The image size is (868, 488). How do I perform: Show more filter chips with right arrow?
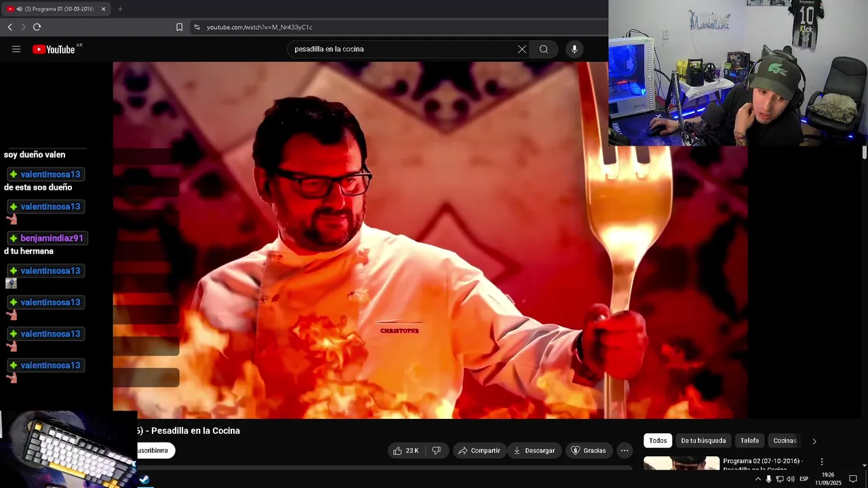click(814, 441)
